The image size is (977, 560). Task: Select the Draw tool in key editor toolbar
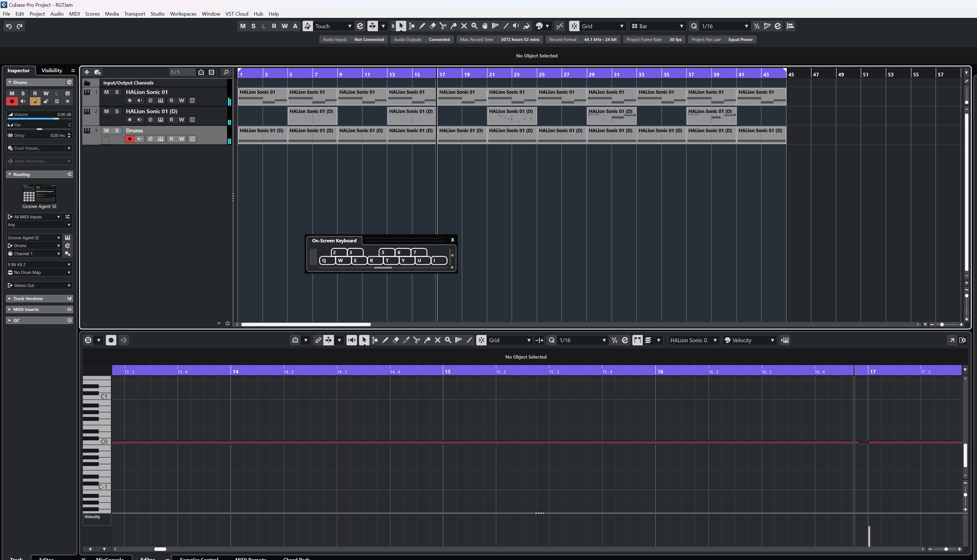pos(385,340)
